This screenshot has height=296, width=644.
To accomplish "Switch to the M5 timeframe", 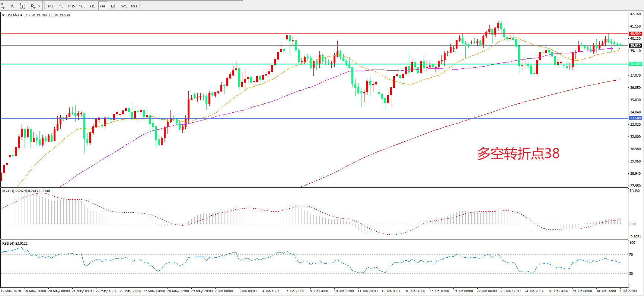I will (x=61, y=6).
